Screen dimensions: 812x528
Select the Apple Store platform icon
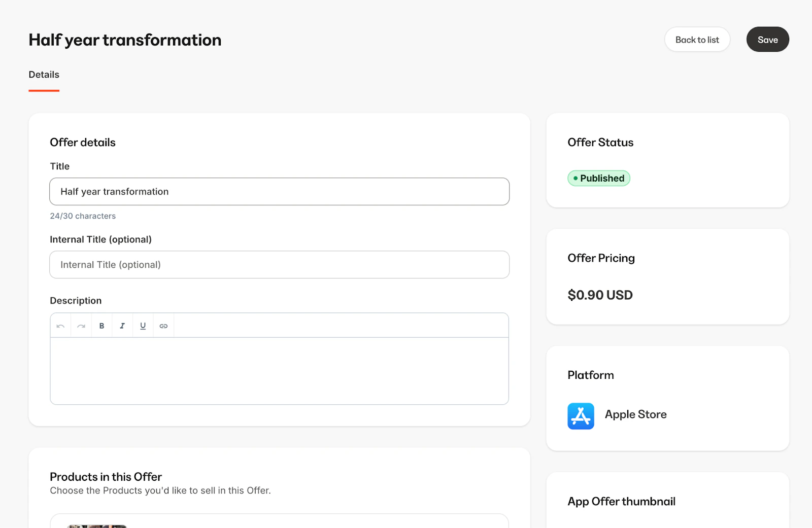click(580, 416)
